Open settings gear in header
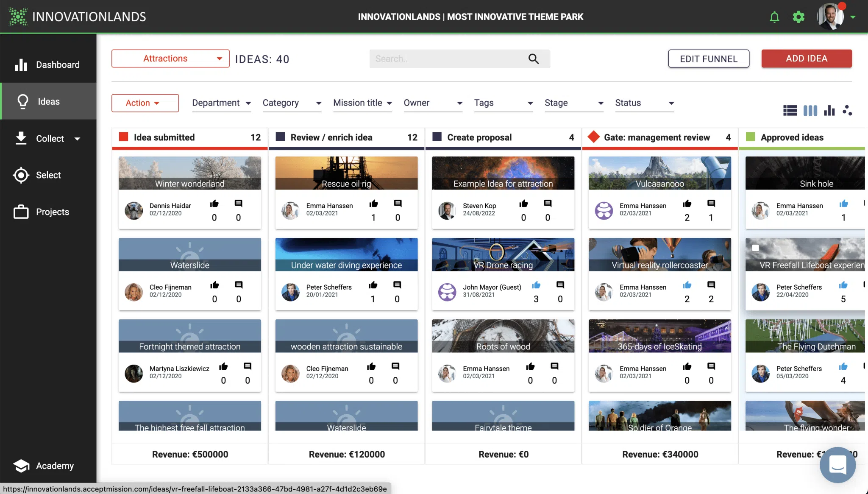 798,17
